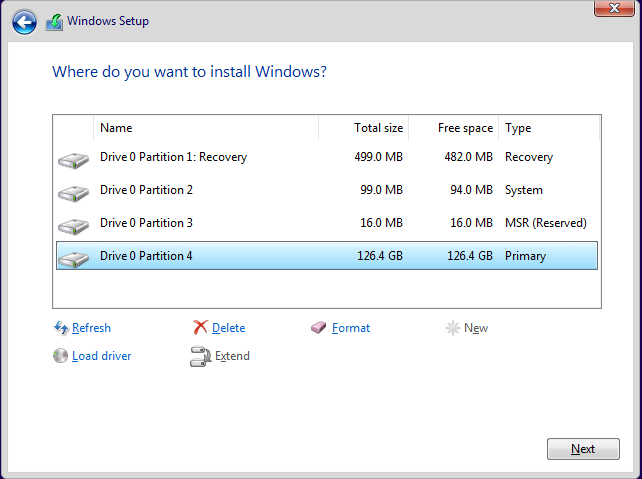Select Drive 0 Partition 4 row
Screen dimensions: 642x479
[x=327, y=256]
